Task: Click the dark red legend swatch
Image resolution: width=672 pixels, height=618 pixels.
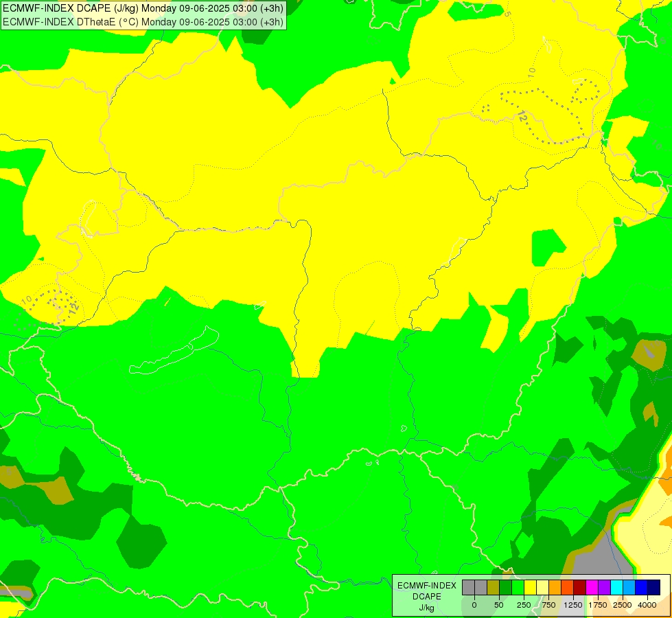Action: [x=580, y=587]
